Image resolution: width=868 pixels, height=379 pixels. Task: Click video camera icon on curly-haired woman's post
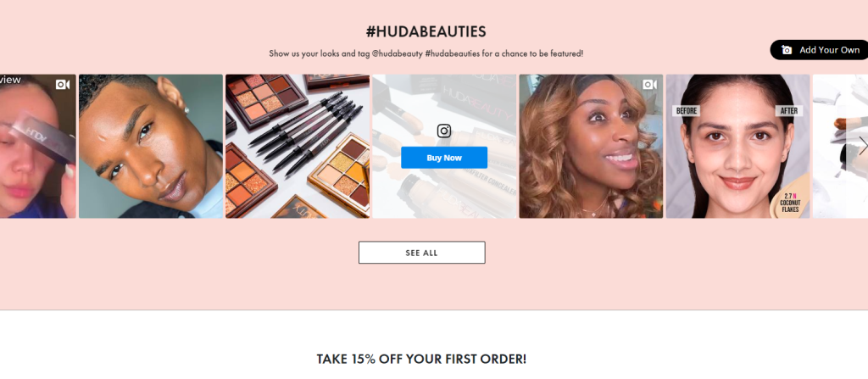(649, 84)
